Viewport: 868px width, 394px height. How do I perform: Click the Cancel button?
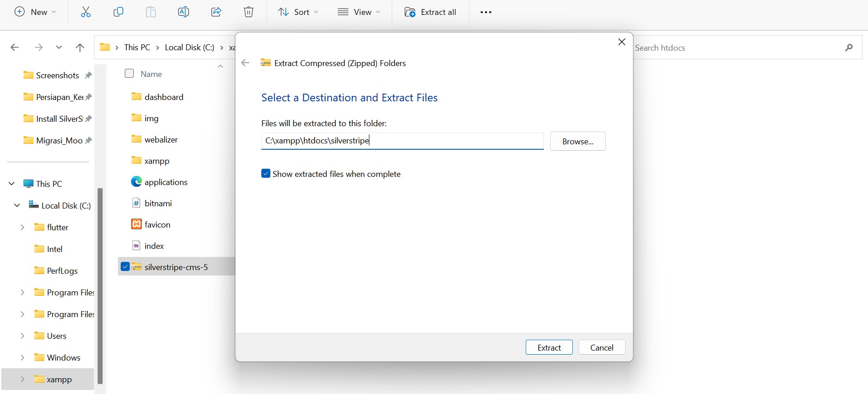click(602, 347)
